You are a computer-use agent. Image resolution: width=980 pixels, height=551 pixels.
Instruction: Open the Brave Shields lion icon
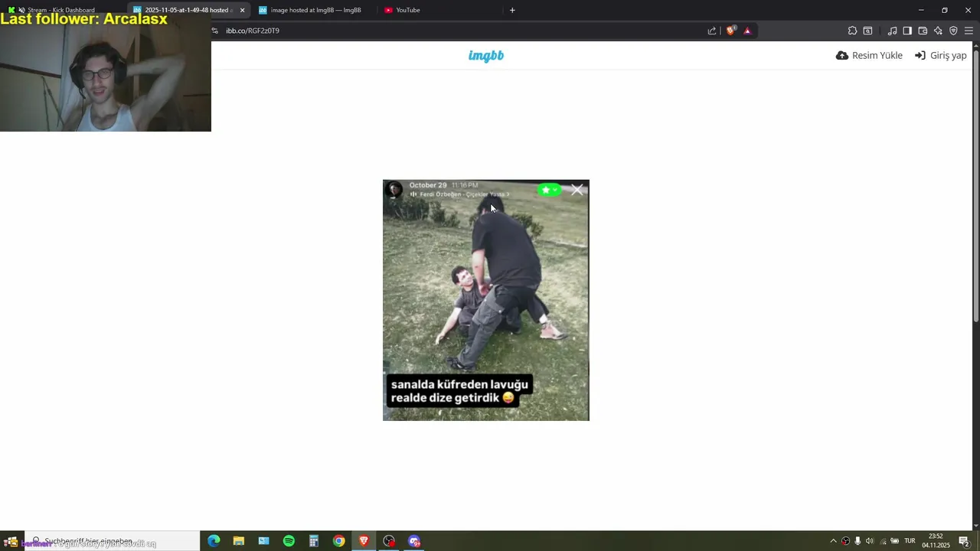731,31
